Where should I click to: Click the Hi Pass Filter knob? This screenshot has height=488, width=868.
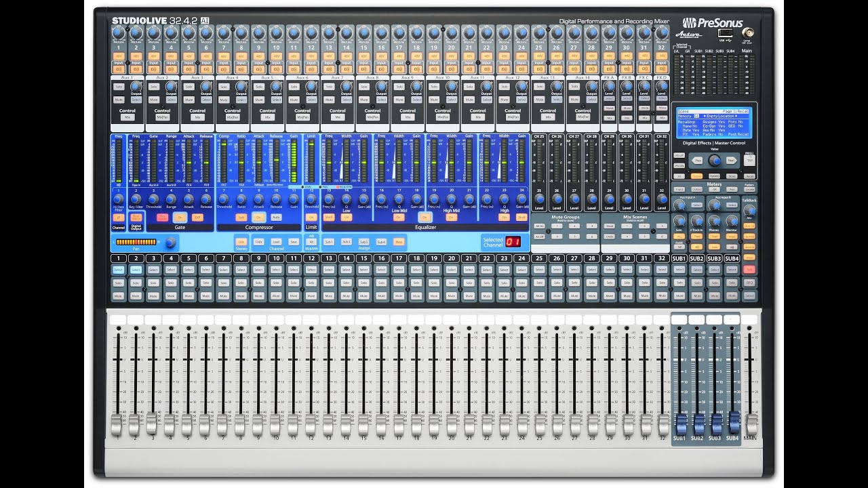click(x=119, y=199)
